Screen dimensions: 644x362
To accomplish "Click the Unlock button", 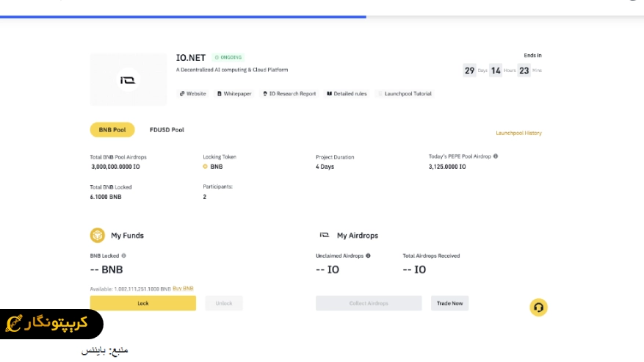I will tap(224, 303).
